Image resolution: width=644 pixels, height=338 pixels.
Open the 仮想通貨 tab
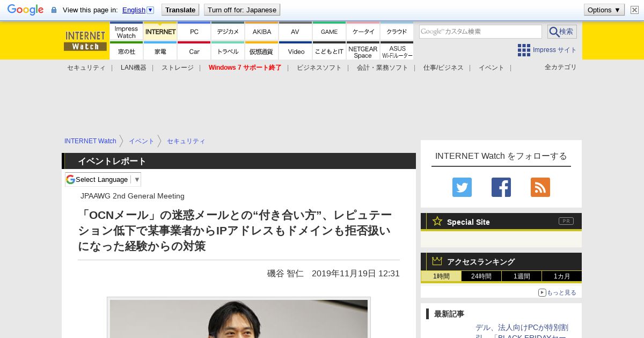pos(261,51)
